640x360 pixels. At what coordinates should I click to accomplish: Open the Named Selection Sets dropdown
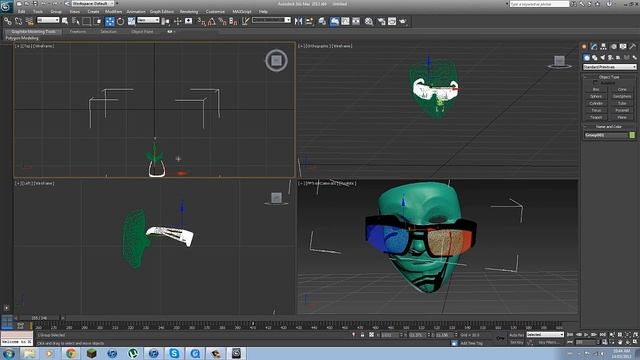[271, 20]
